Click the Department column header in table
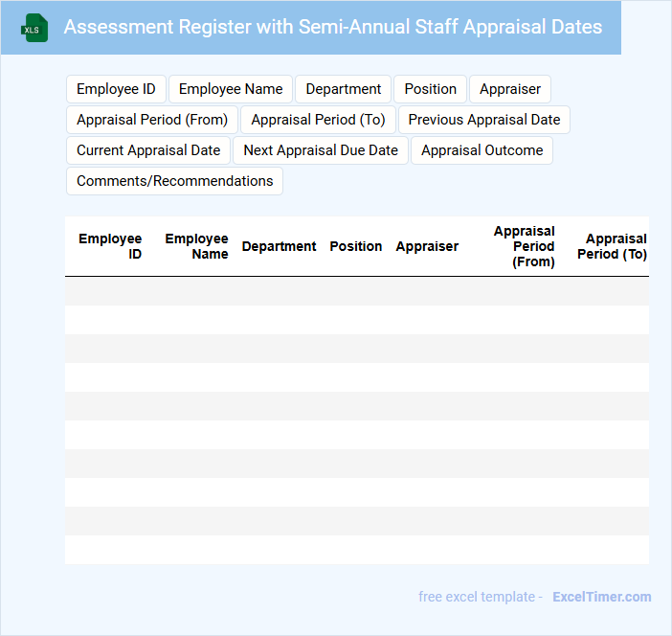 [x=279, y=246]
